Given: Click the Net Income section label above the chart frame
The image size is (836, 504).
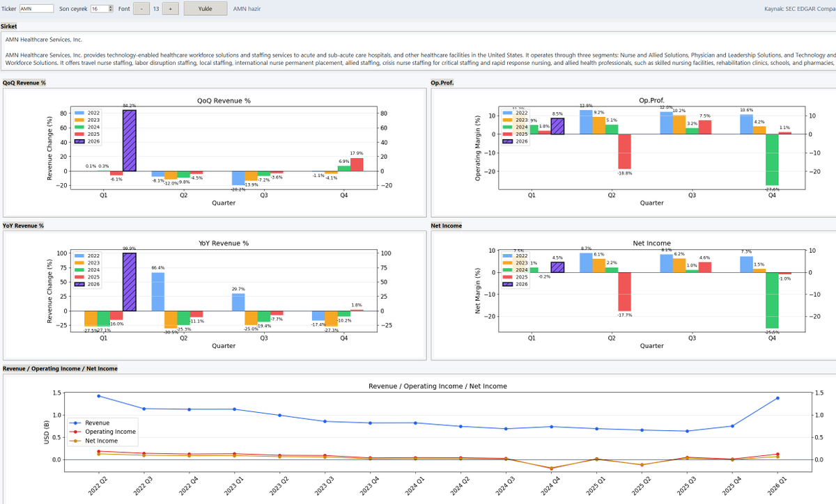Looking at the screenshot, I should tap(447, 226).
